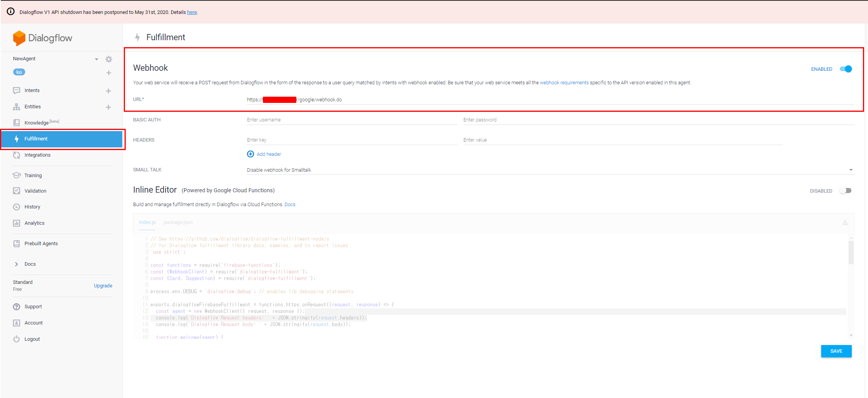Switch to the package.json tab
This screenshot has width=868, height=398.
[178, 222]
